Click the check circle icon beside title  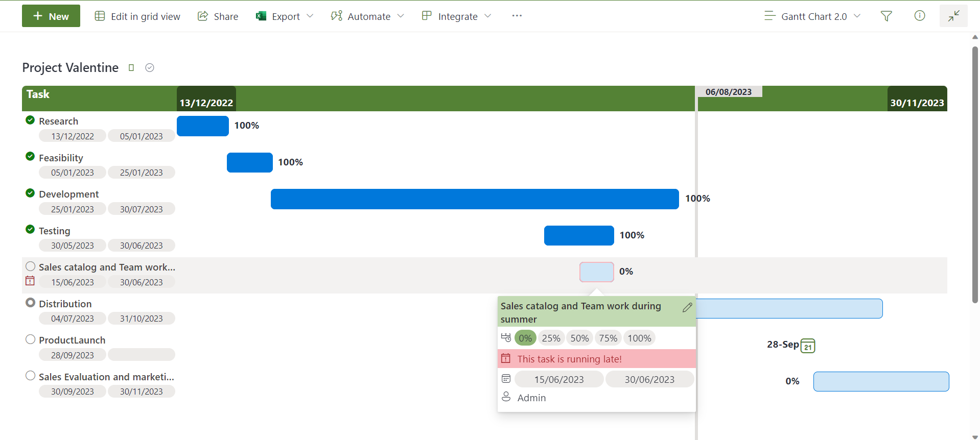point(150,68)
